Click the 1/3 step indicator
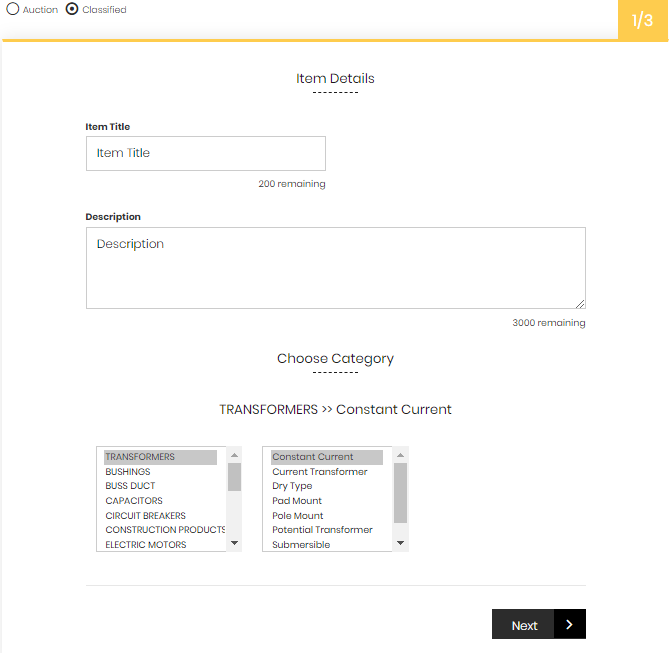The width and height of the screenshot is (669, 653). pos(643,20)
